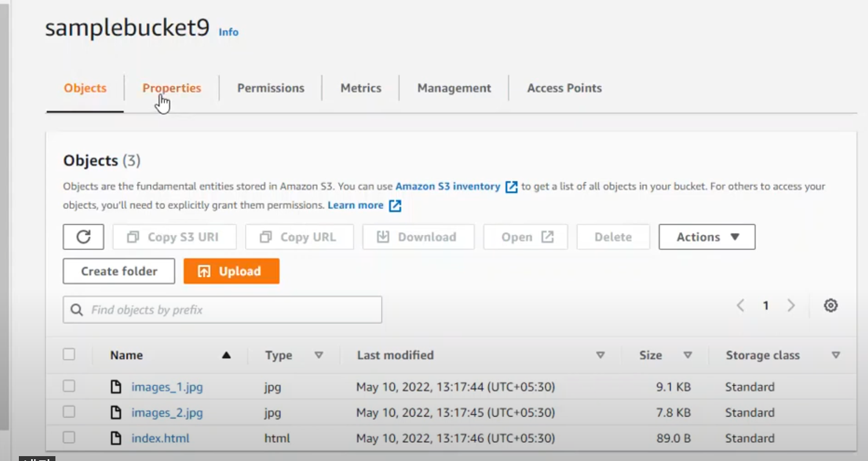Switch to the Objects tab

[x=85, y=88]
